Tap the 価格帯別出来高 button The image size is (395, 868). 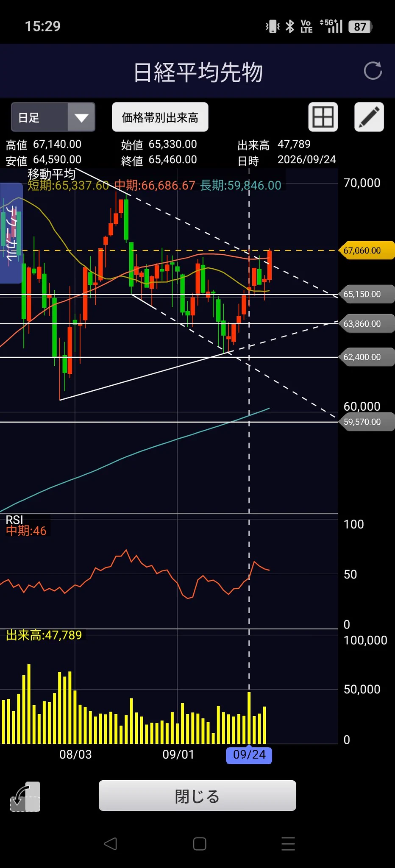click(160, 117)
